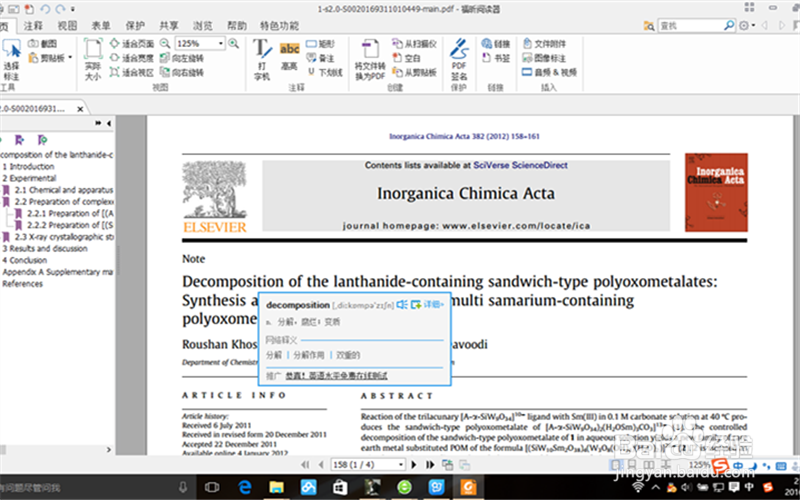Open bookmark '1 Introduction'
This screenshot has width=800, height=500.
(28, 166)
